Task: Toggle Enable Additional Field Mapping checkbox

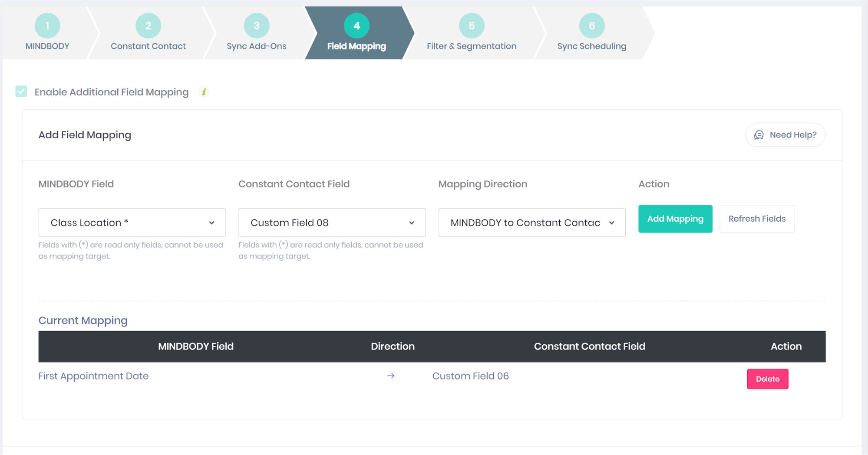Action: [21, 92]
